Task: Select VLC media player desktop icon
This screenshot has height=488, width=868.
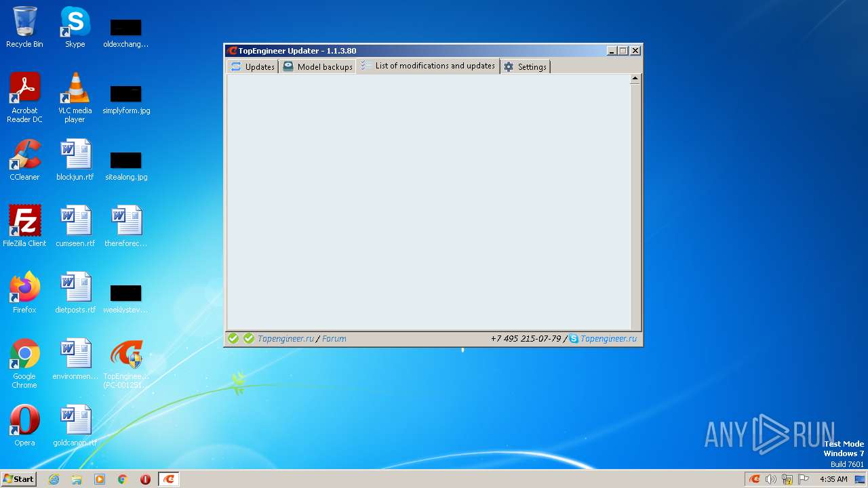Action: coord(75,98)
